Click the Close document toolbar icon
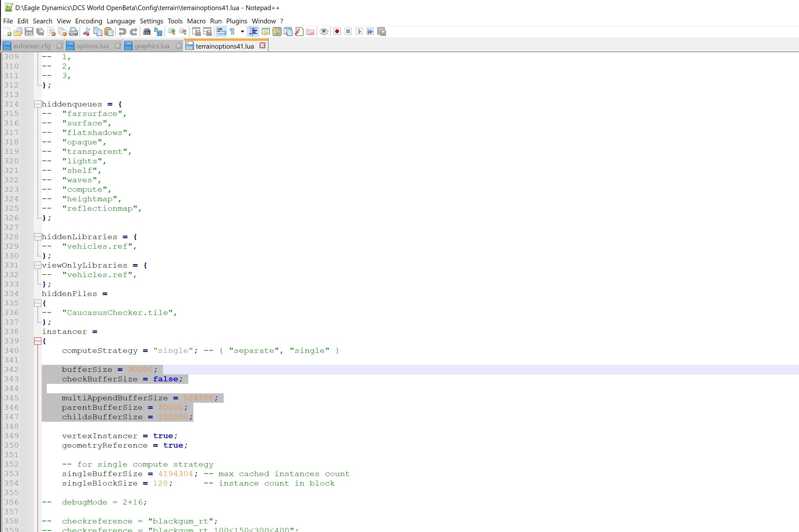The width and height of the screenshot is (799, 532). [x=51, y=32]
